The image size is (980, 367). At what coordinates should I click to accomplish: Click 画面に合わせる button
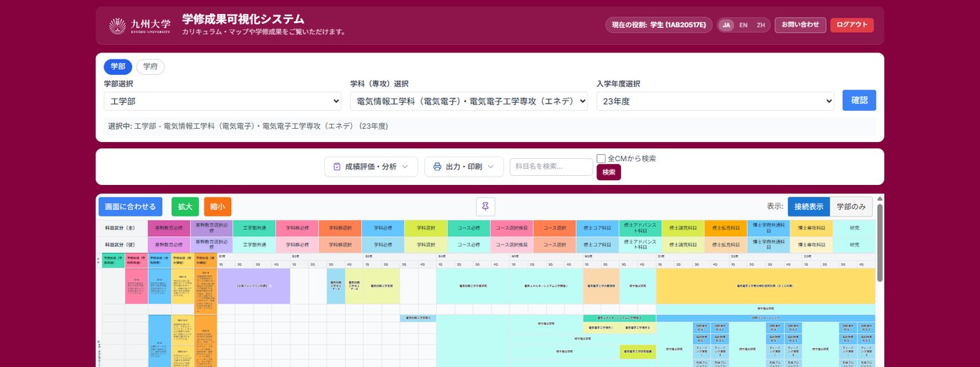click(x=130, y=207)
